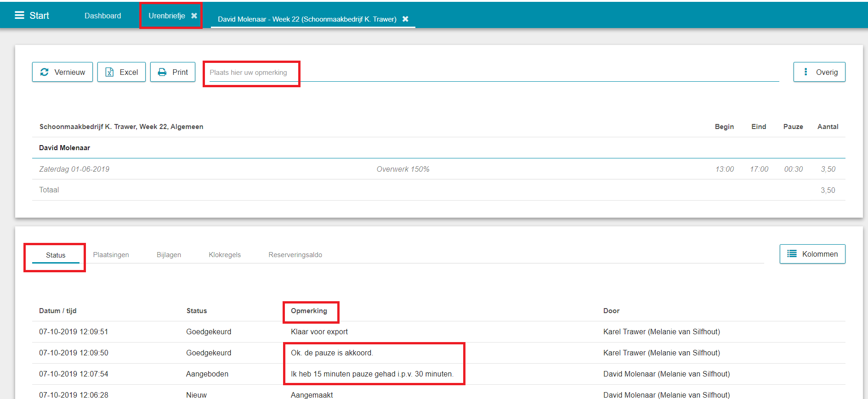Open the Plaatsingen tab
The height and width of the screenshot is (399, 868).
tap(111, 255)
